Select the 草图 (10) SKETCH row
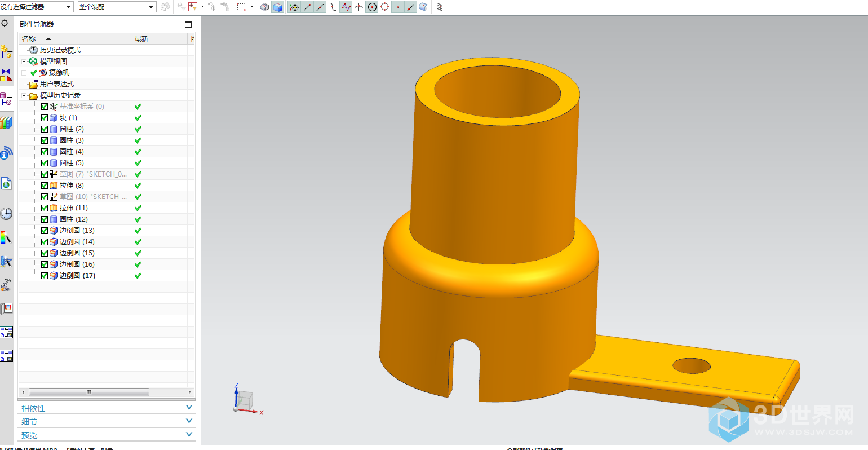868x450 pixels. [94, 197]
